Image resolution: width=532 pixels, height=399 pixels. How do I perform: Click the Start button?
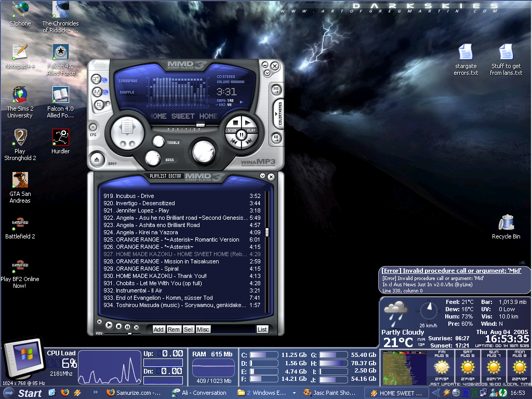point(24,393)
